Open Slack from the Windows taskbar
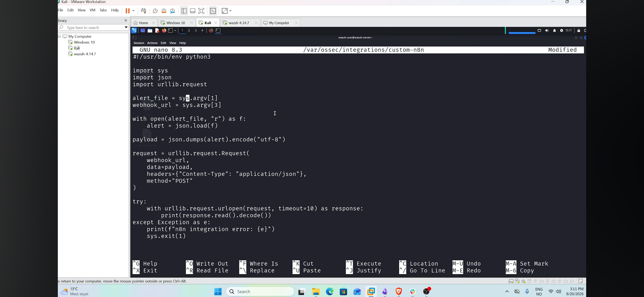Viewport: 644px width, 297px height. pos(413,291)
